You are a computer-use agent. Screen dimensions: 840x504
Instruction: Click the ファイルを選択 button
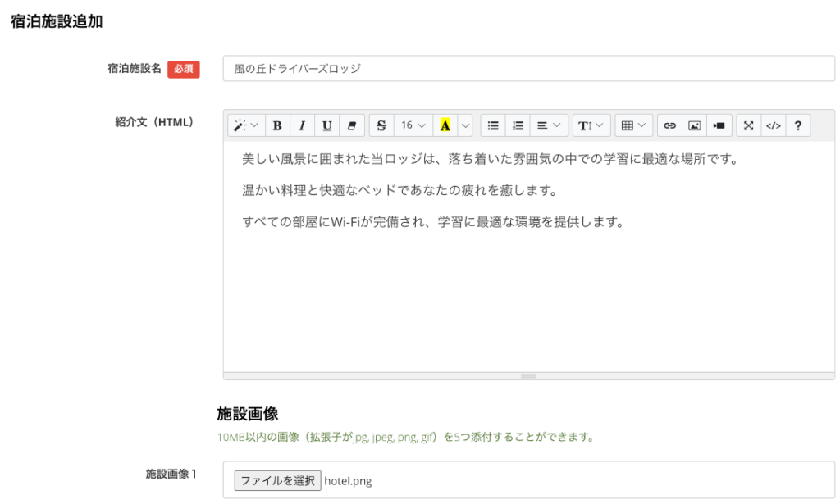coord(277,480)
